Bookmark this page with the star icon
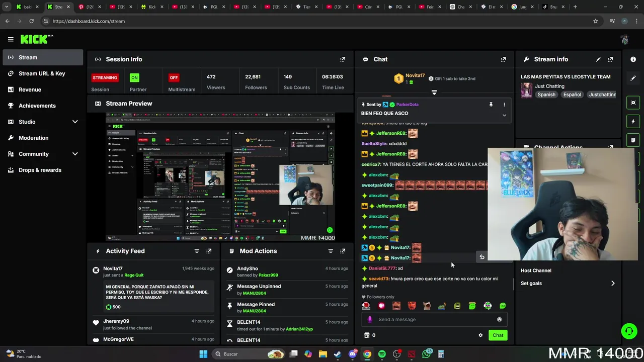This screenshot has height=362, width=644. [x=596, y=21]
